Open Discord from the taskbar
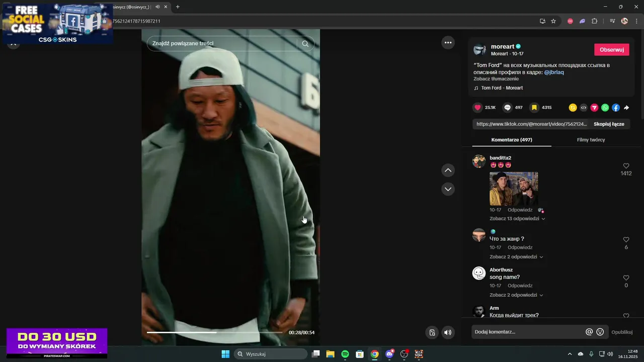 pyautogui.click(x=389, y=354)
